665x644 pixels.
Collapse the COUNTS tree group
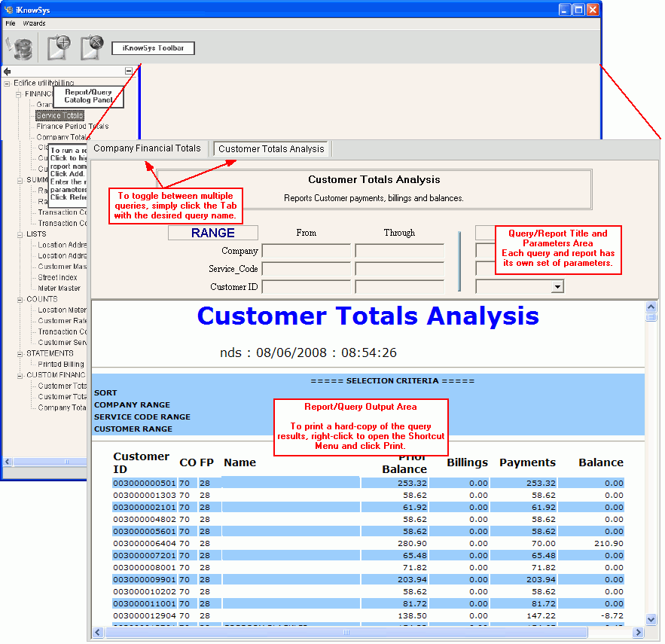(20, 299)
